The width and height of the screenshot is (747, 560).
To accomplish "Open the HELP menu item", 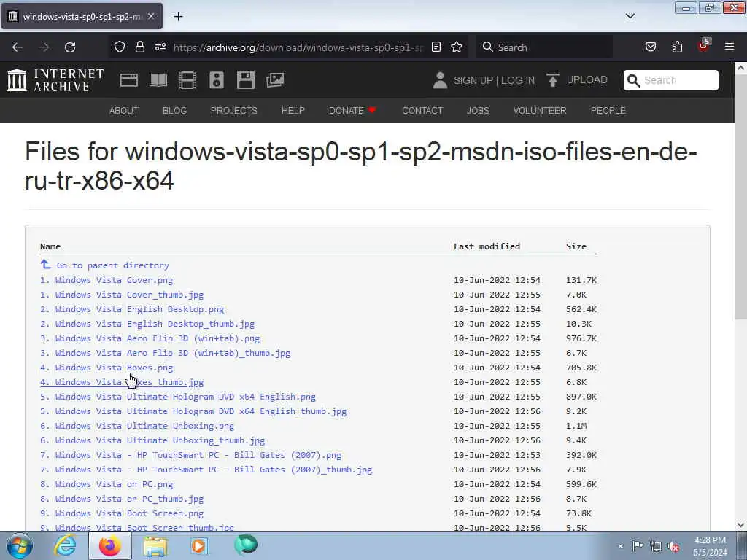I will [293, 111].
